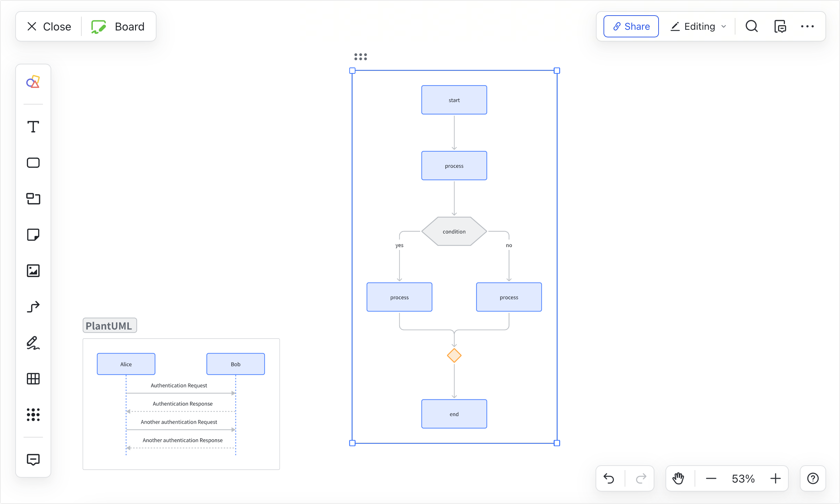Close the board with Close button
840x504 pixels.
click(x=49, y=26)
